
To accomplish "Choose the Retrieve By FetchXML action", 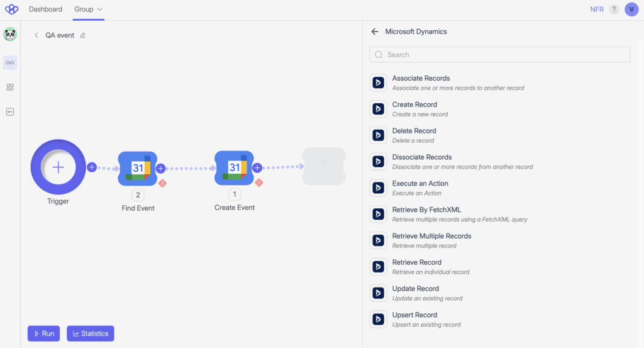I will [x=500, y=214].
